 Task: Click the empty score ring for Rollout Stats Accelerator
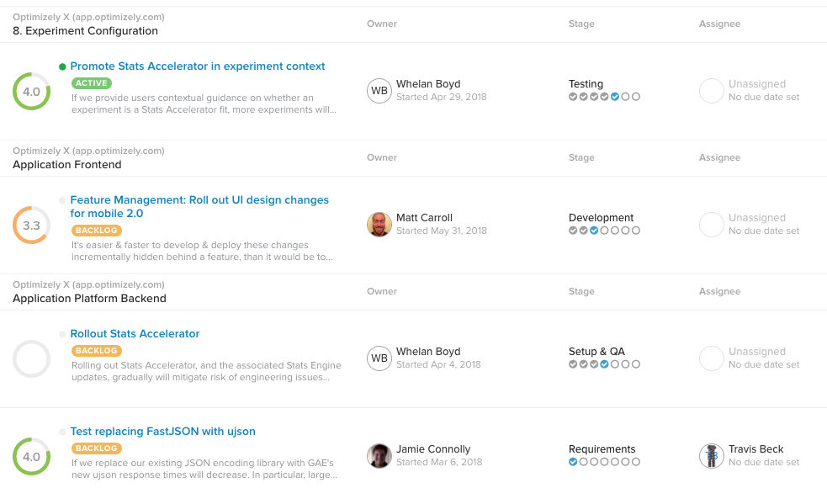(x=31, y=359)
